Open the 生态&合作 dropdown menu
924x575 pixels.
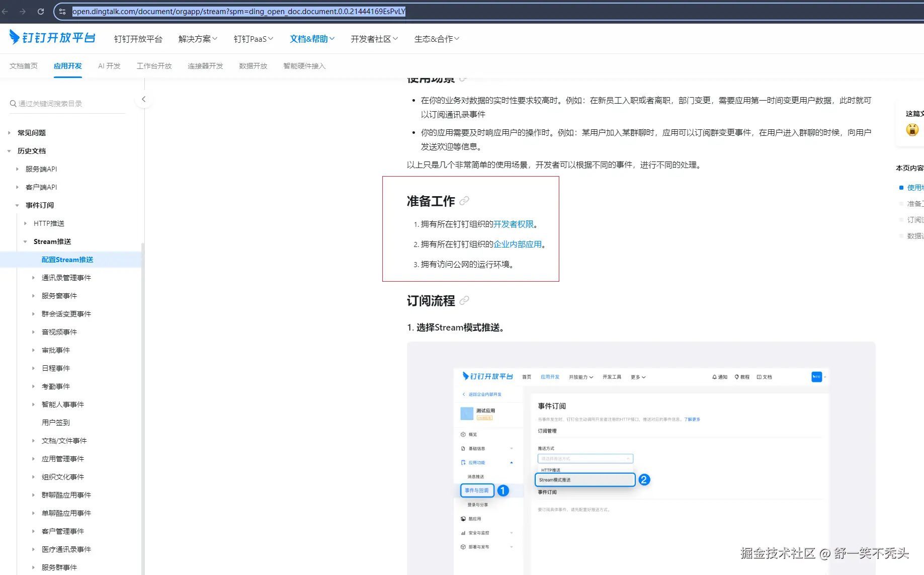(437, 39)
